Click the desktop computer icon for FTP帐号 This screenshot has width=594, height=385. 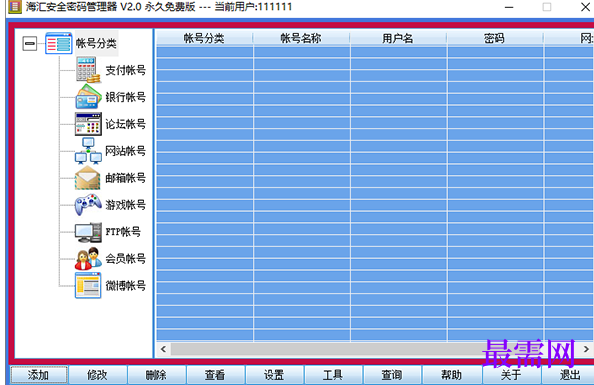tap(88, 232)
